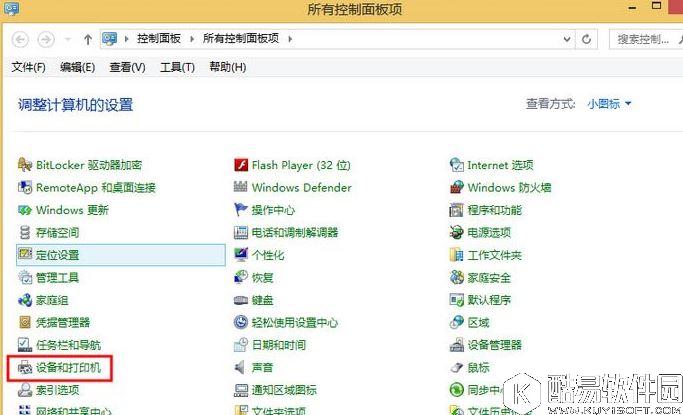Viewport: 683px width, 415px height.
Task: Click the 家庭组 icon
Action: coord(25,300)
